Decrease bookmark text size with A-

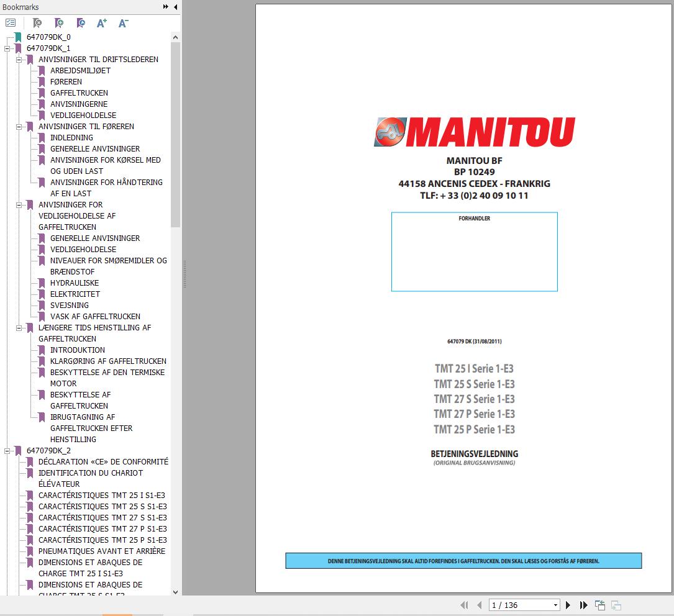(x=124, y=23)
